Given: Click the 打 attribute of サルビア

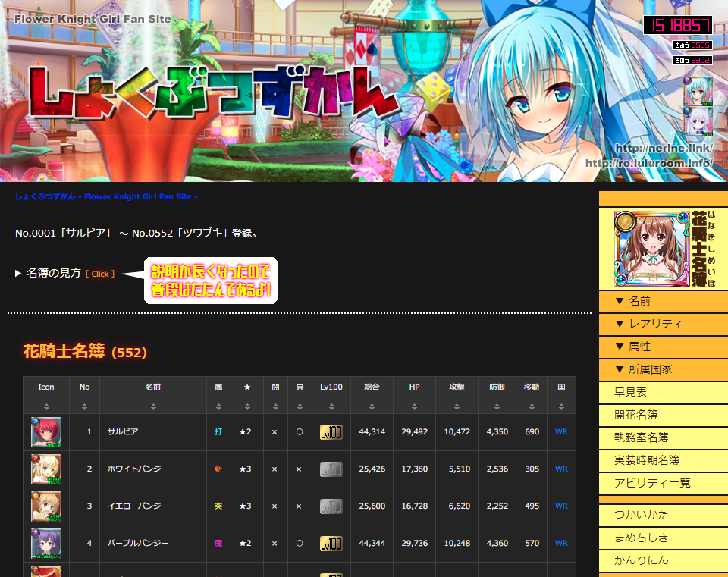Looking at the screenshot, I should tap(218, 431).
